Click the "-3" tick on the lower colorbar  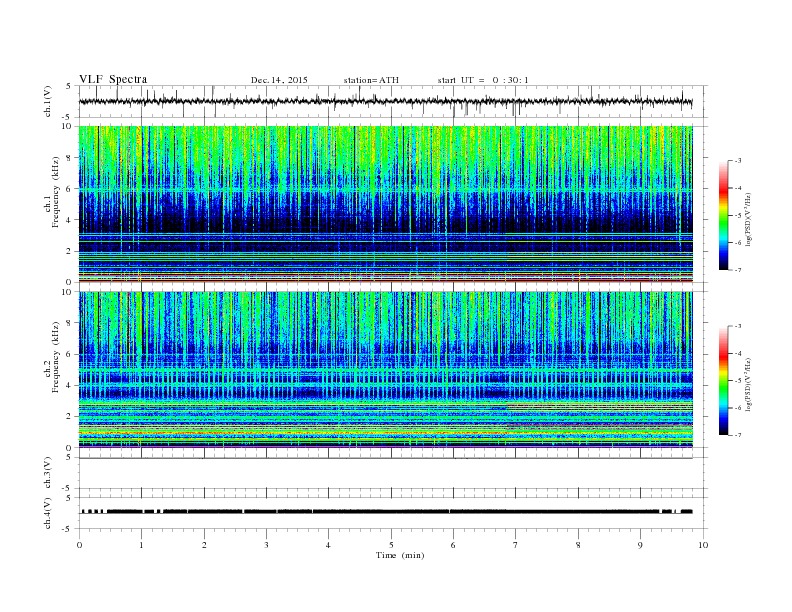(738, 326)
